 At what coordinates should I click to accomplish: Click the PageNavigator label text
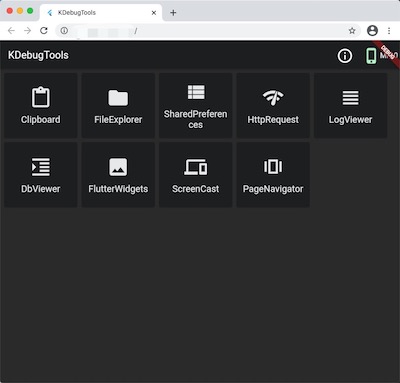pyautogui.click(x=273, y=189)
